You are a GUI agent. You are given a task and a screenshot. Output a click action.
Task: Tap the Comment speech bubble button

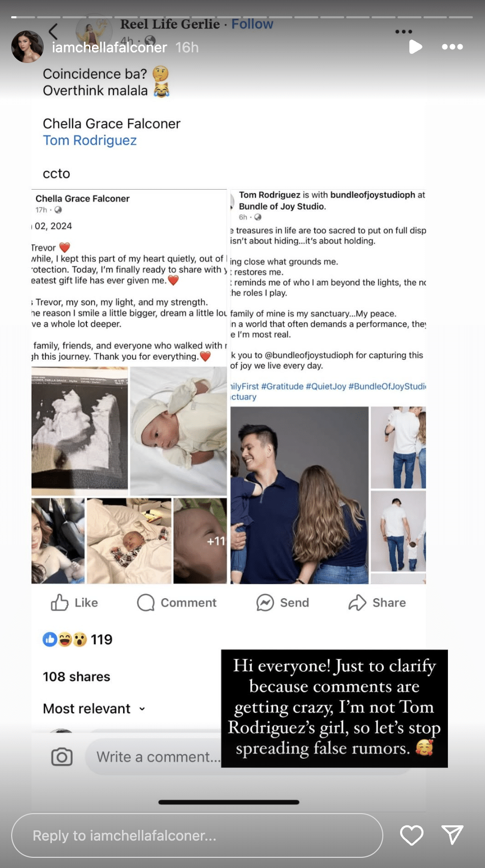click(x=176, y=603)
